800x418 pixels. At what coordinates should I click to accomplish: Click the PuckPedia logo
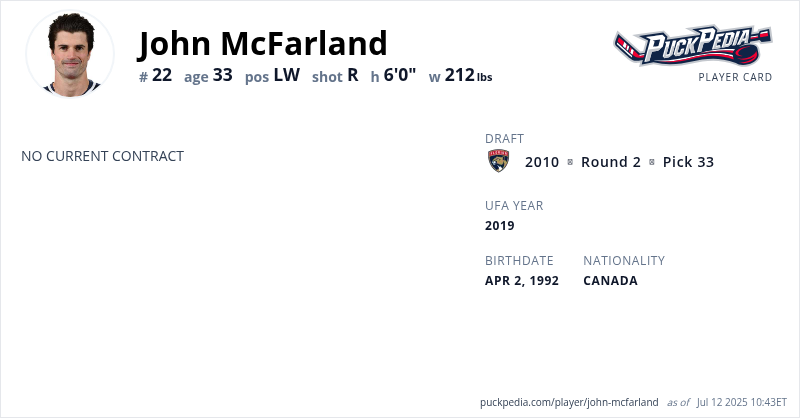[692, 46]
